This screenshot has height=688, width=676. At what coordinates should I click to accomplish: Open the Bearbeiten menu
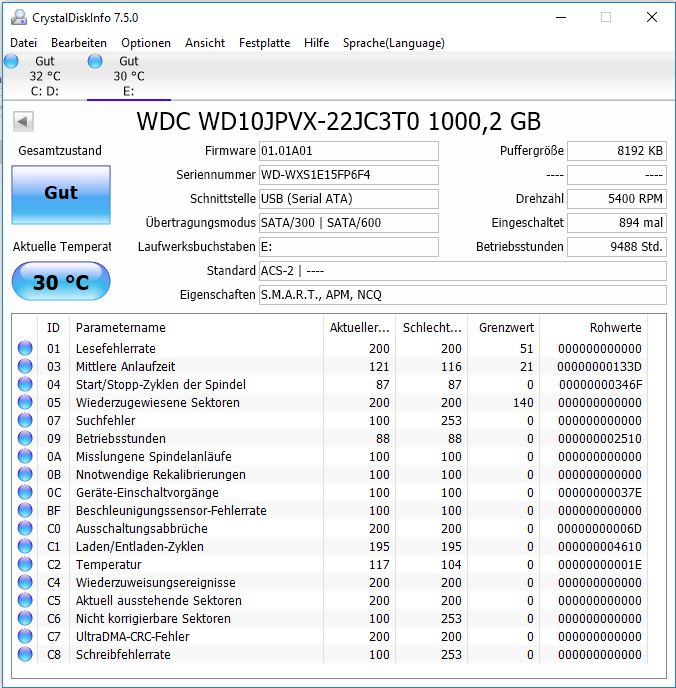79,43
